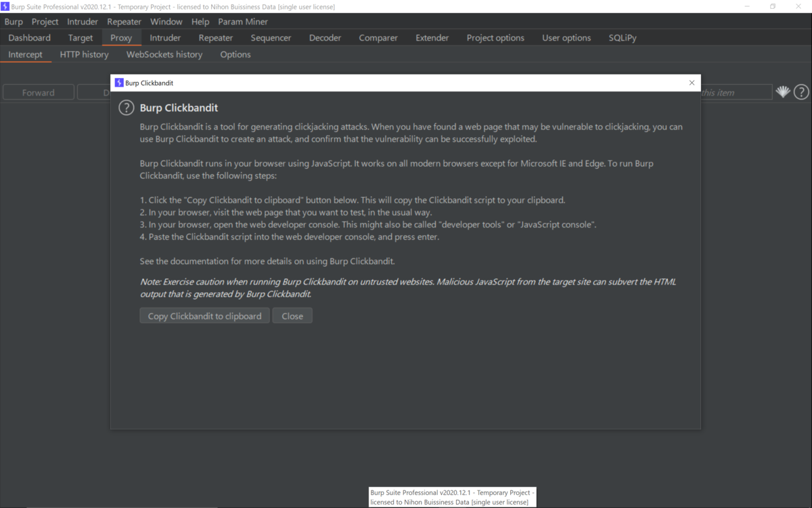This screenshot has height=508, width=812.
Task: Select the Intercept sub-tab
Action: 26,54
